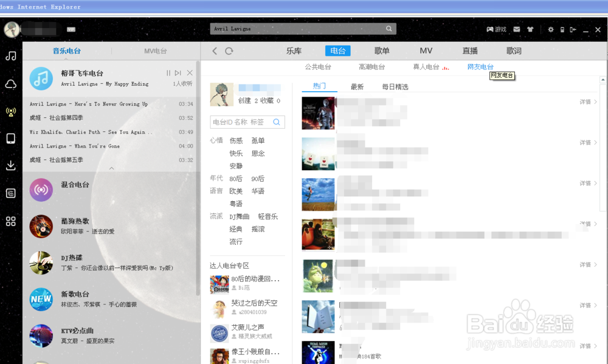
Task: Click the phone remote icon in title bar
Action: point(562,29)
